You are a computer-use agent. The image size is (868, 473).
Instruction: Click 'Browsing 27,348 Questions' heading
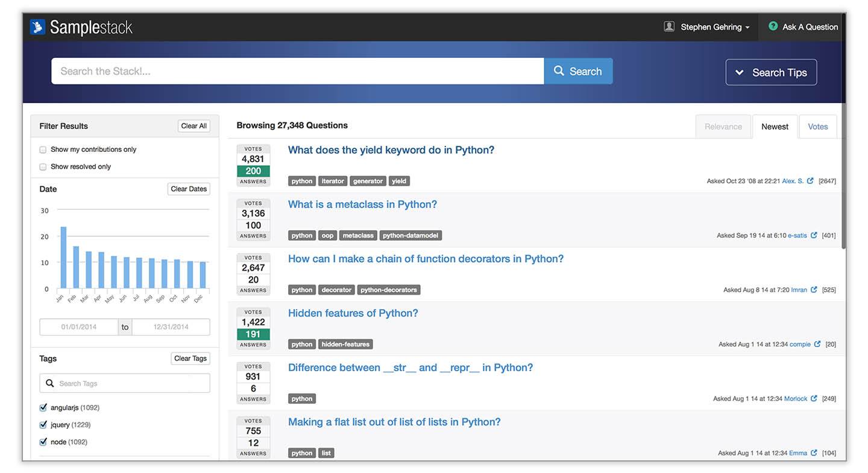pyautogui.click(x=292, y=125)
